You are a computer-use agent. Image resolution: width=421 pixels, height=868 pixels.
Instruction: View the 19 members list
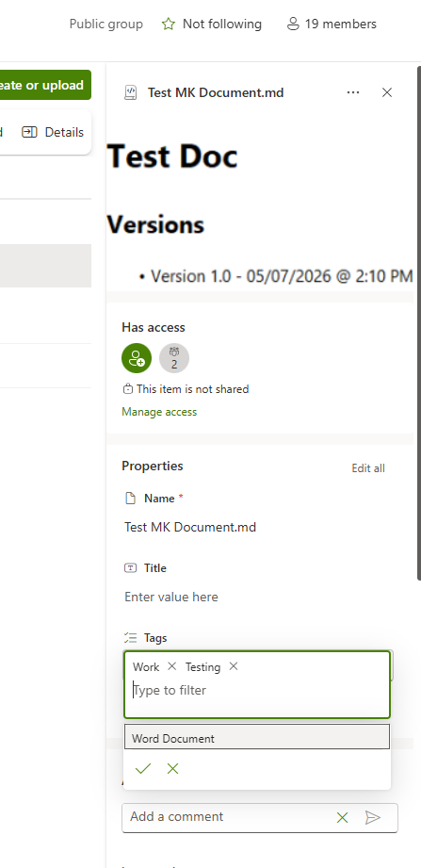point(332,25)
